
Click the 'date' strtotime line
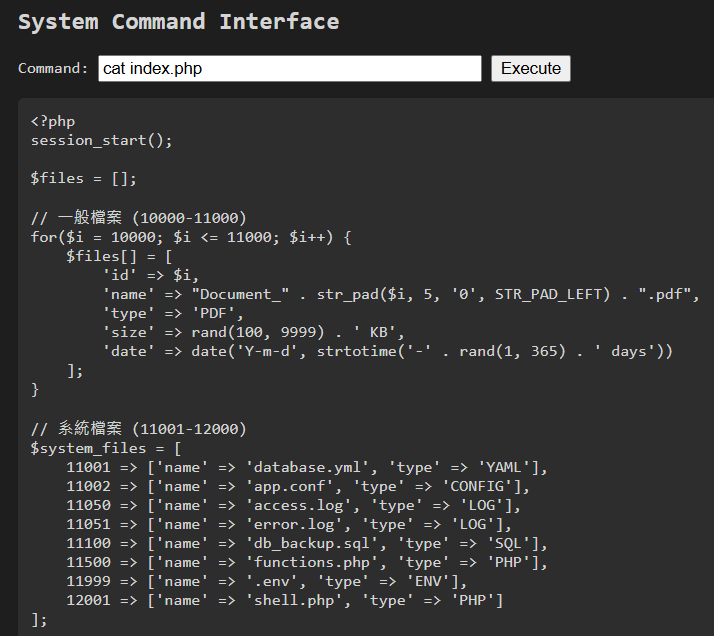pos(388,351)
